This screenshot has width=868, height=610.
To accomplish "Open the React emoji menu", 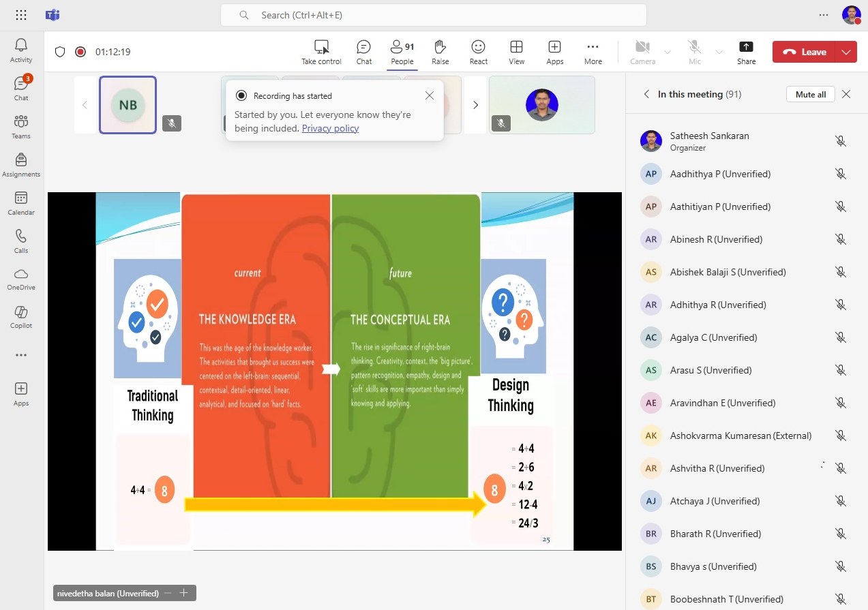I will point(478,52).
